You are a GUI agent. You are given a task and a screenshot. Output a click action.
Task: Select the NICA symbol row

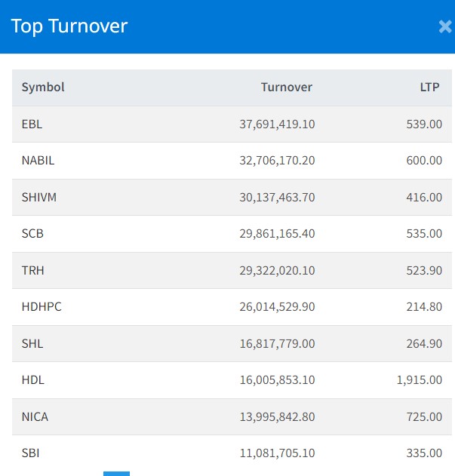[x=35, y=416]
